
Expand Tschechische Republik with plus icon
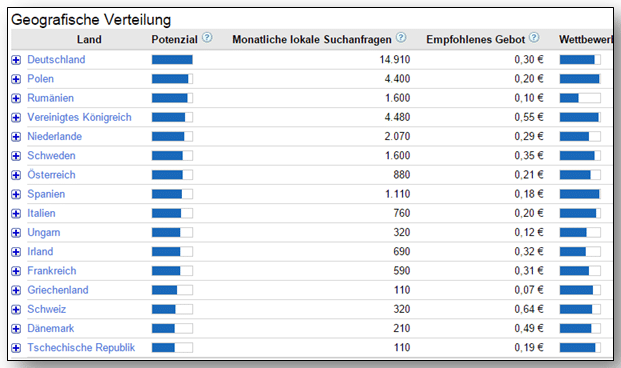[x=16, y=348]
